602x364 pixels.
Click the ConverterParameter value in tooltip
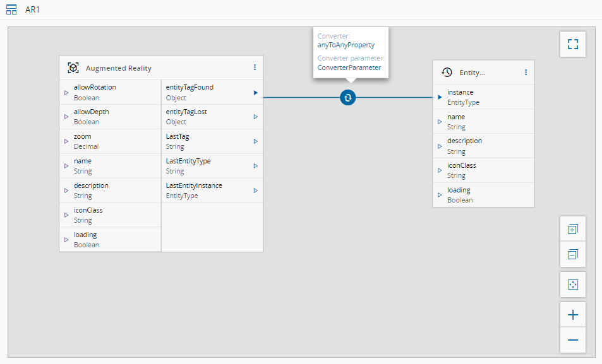(x=349, y=68)
